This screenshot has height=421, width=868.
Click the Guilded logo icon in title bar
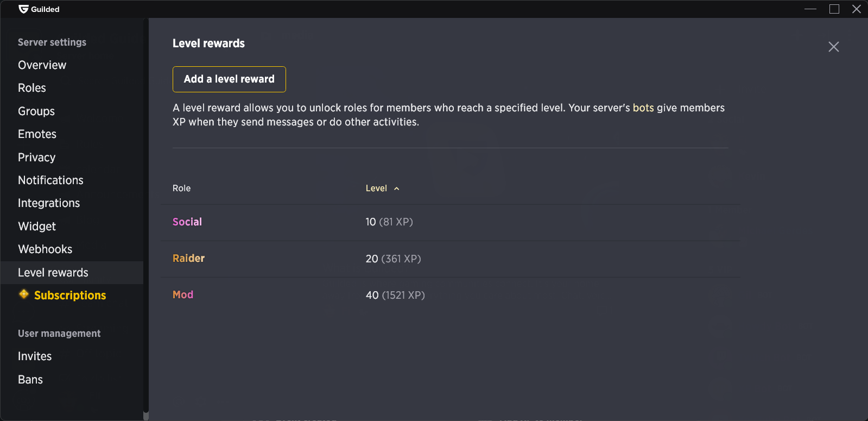coord(23,9)
